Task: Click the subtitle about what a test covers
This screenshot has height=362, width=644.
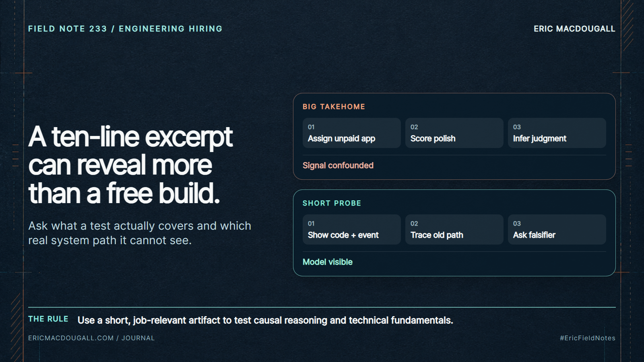Action: (140, 233)
